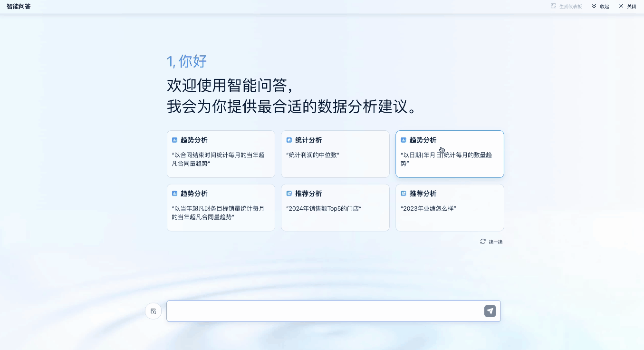The width and height of the screenshot is (644, 350).
Task: Click the data query icon left of the input box
Action: [153, 311]
